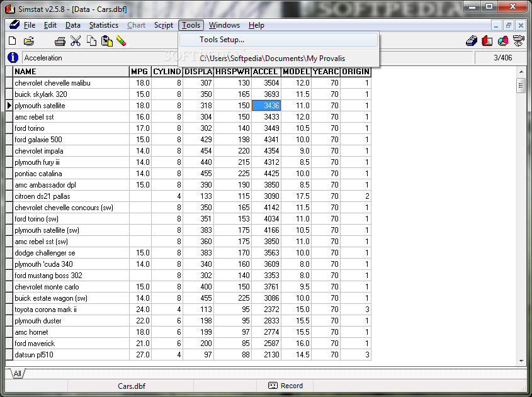The height and width of the screenshot is (397, 532).
Task: Restore the inner Data window
Action: (x=508, y=25)
